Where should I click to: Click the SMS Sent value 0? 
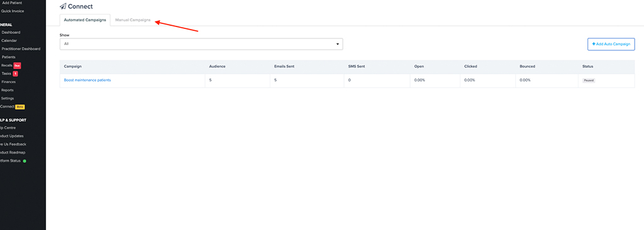[350, 80]
